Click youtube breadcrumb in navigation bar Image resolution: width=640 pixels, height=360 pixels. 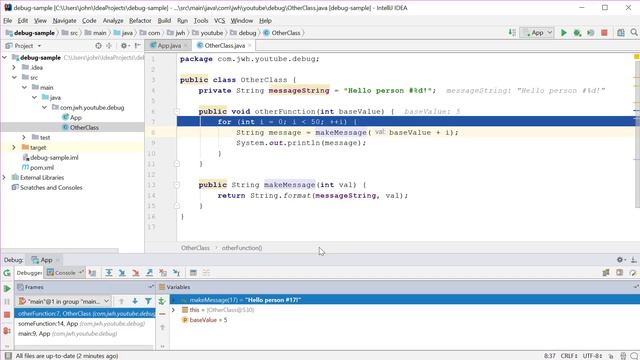click(211, 33)
